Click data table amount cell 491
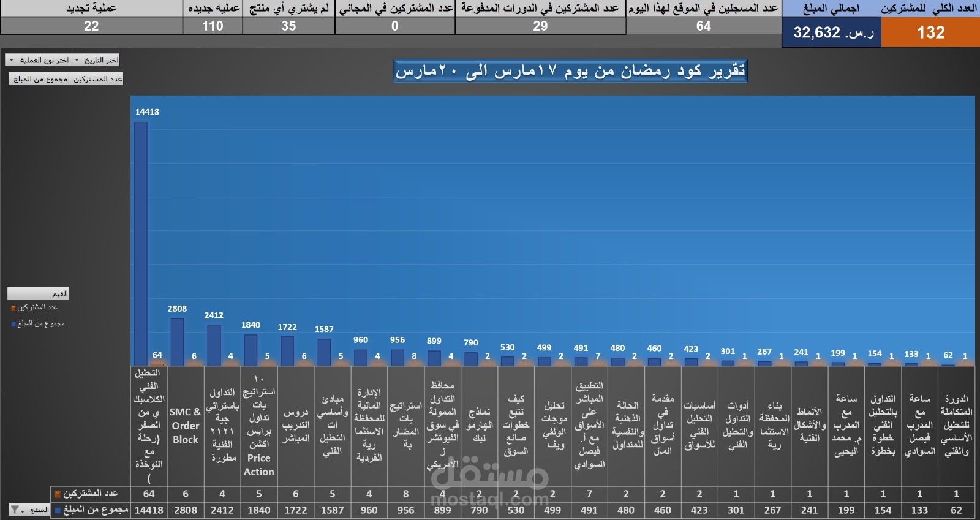The image size is (980, 520). pyautogui.click(x=589, y=510)
